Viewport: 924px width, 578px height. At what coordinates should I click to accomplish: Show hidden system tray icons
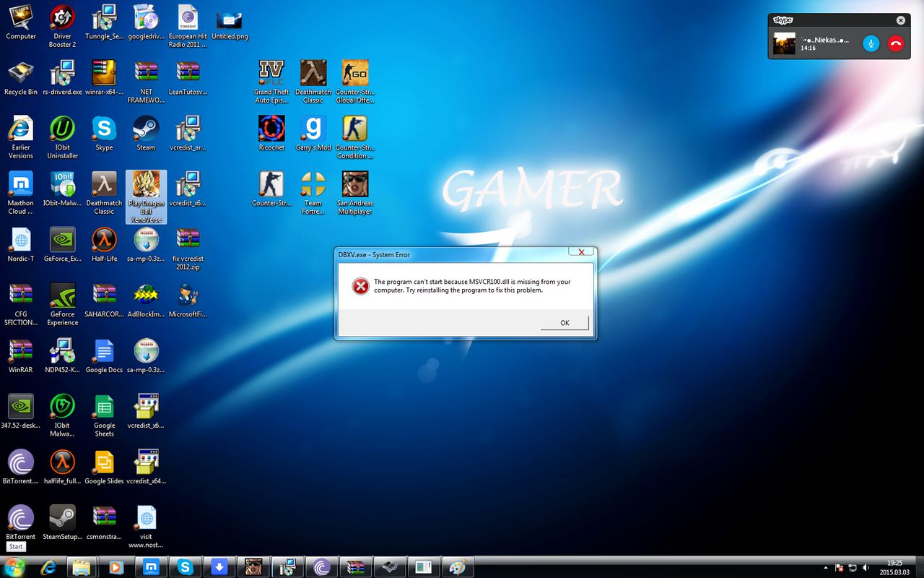click(x=825, y=568)
